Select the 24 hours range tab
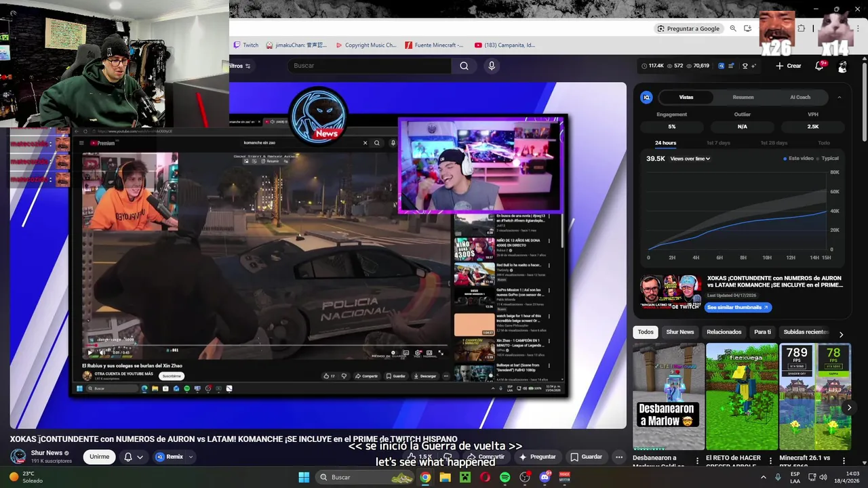 (665, 143)
